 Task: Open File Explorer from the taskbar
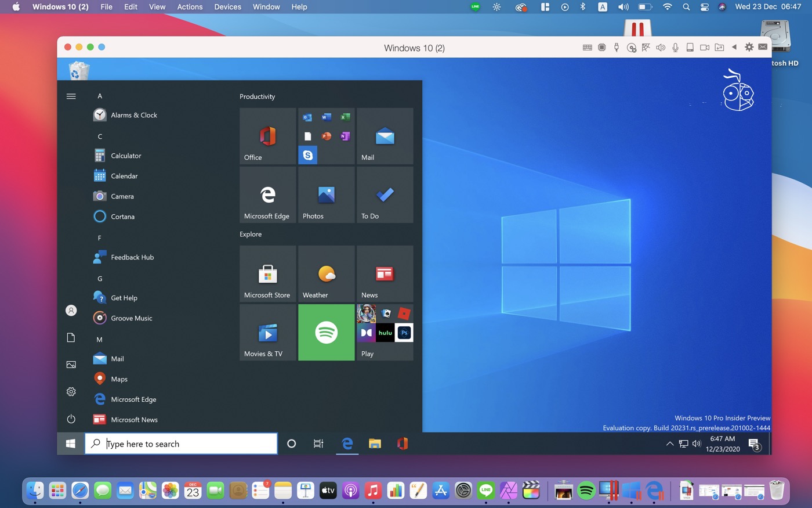point(375,444)
